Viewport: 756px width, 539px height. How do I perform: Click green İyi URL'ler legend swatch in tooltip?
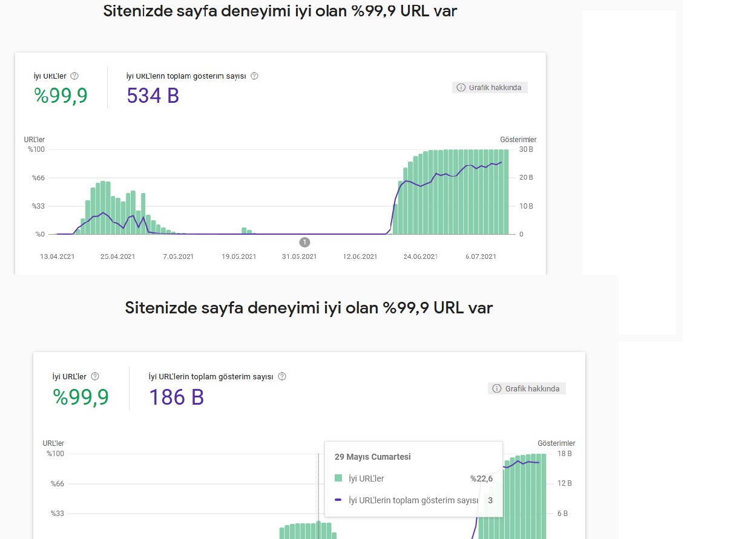click(x=338, y=479)
